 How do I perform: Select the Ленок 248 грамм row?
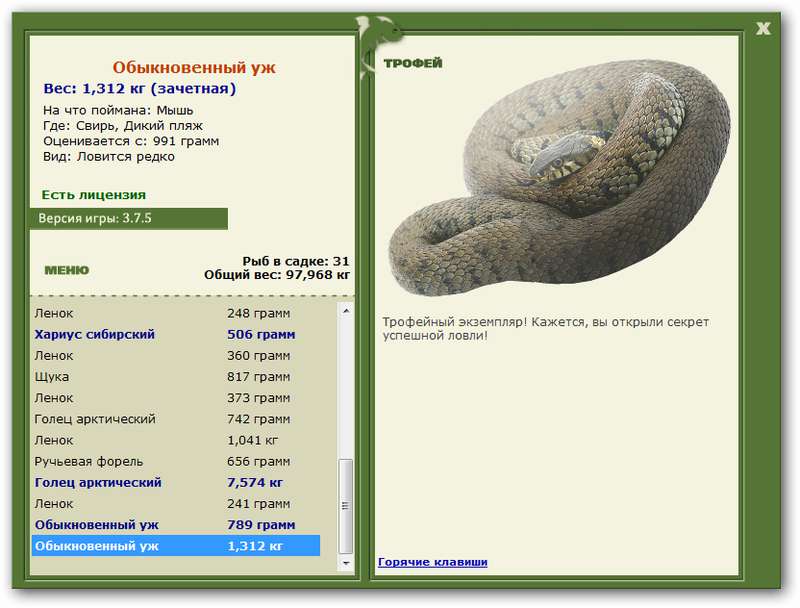pos(177,313)
